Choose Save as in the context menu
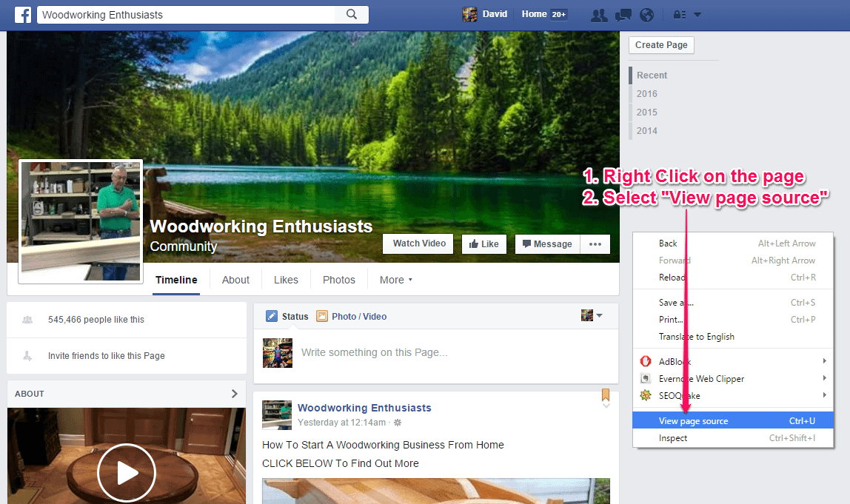 point(733,303)
